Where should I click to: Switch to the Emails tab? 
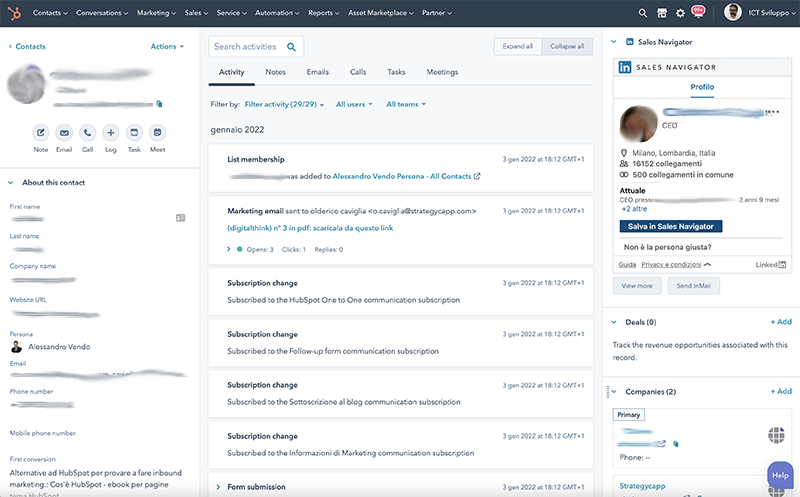click(318, 72)
